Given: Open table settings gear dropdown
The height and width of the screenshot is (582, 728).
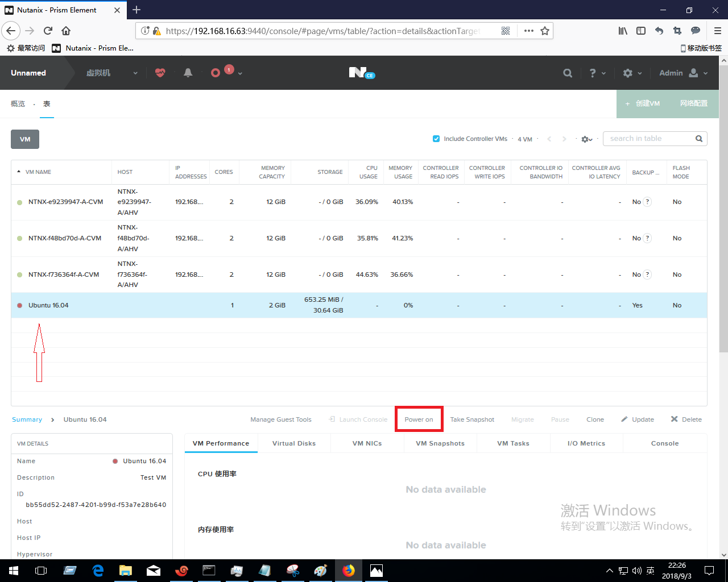Looking at the screenshot, I should pos(587,139).
